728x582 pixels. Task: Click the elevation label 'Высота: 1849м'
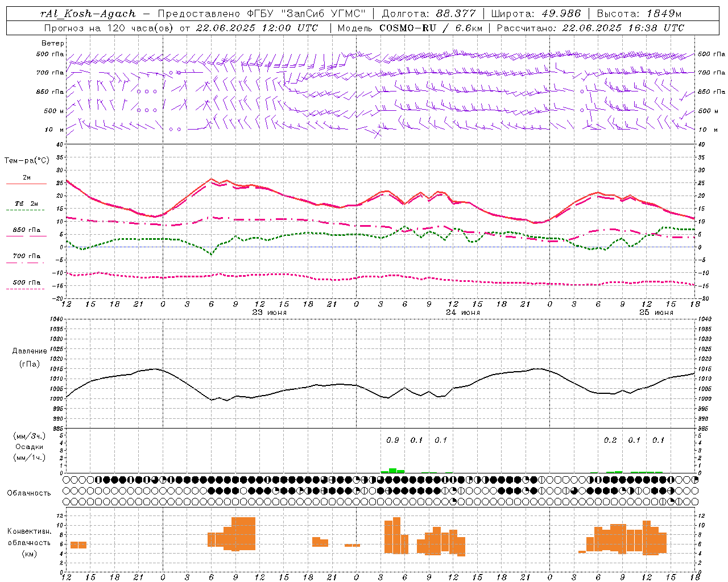[639, 14]
